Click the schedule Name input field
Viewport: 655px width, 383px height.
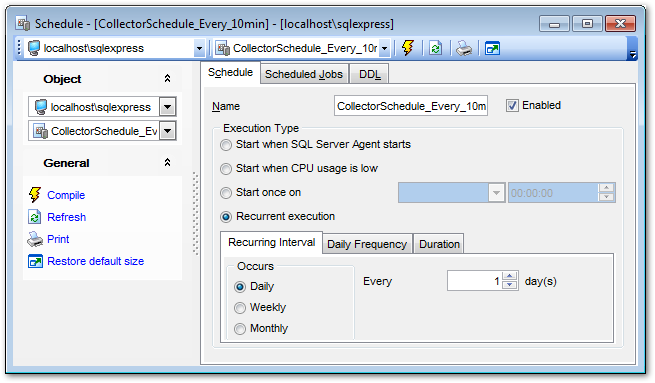411,106
